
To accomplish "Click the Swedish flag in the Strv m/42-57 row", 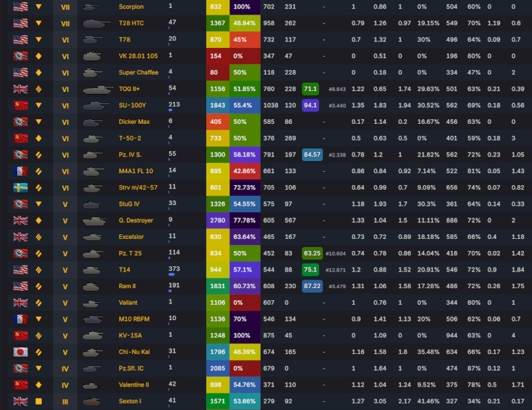I will [x=21, y=188].
